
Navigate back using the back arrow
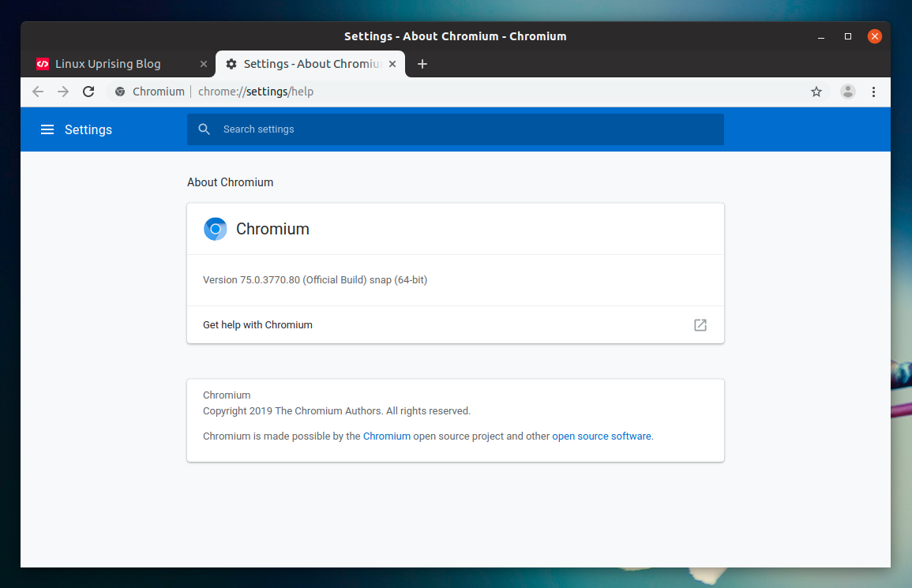click(x=38, y=92)
